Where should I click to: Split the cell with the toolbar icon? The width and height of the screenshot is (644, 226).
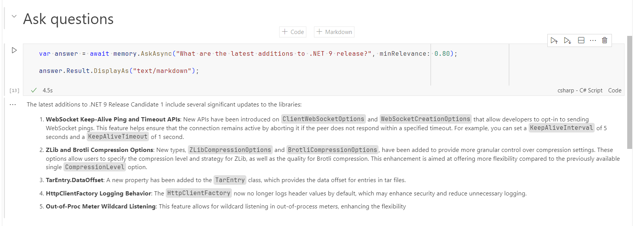581,40
